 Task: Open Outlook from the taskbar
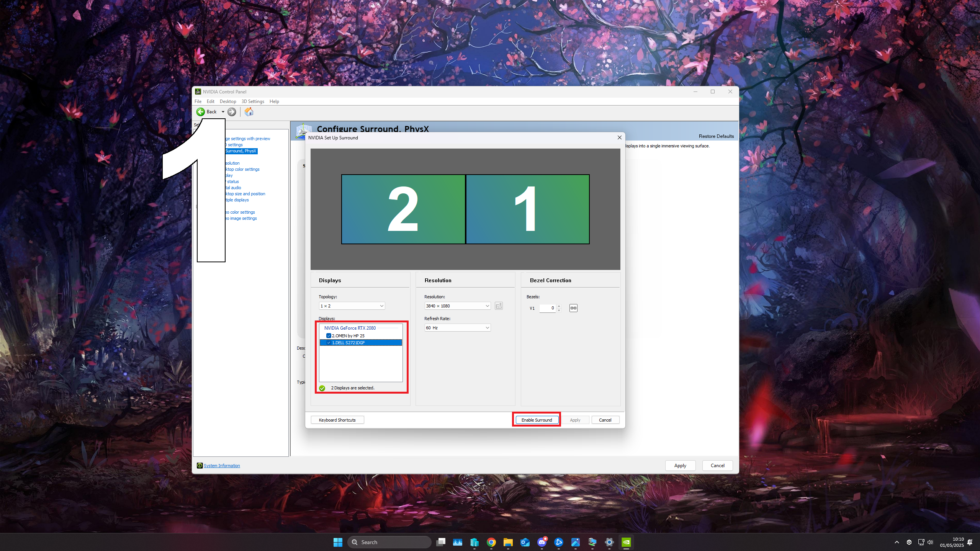(x=525, y=542)
